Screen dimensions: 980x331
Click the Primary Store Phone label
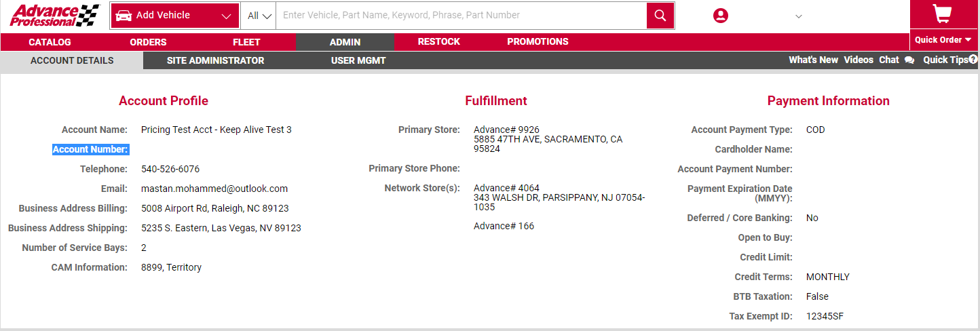(x=414, y=168)
